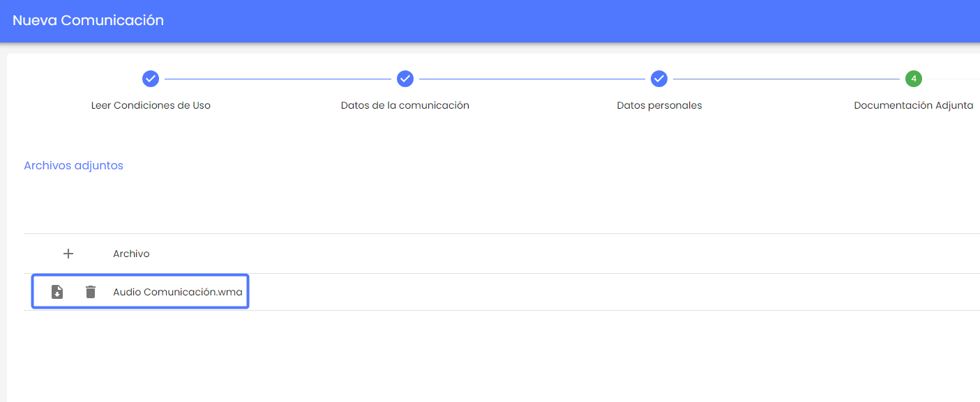Image resolution: width=980 pixels, height=402 pixels.
Task: Click connector line between steps one and two
Action: pyautogui.click(x=278, y=79)
